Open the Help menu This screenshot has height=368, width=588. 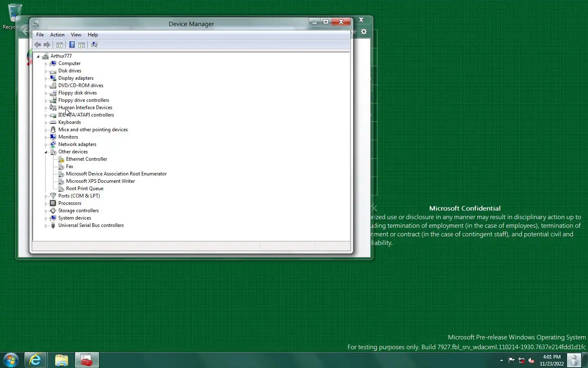[x=93, y=35]
